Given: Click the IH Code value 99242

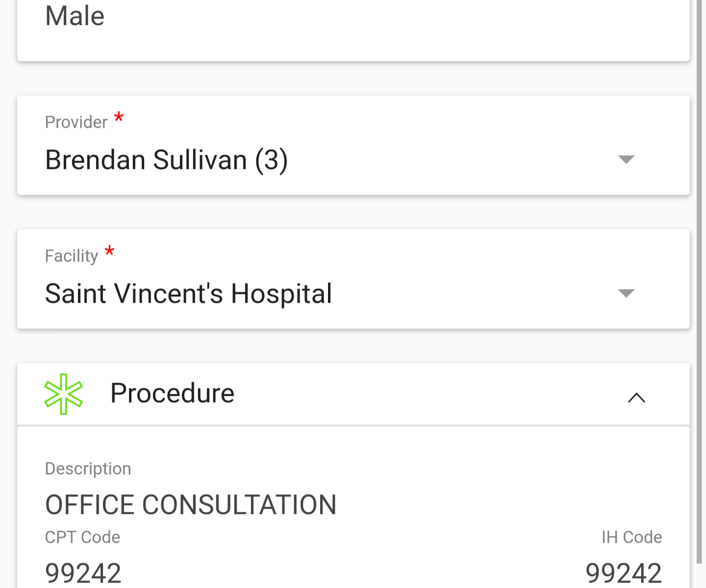Looking at the screenshot, I should pos(624,573).
